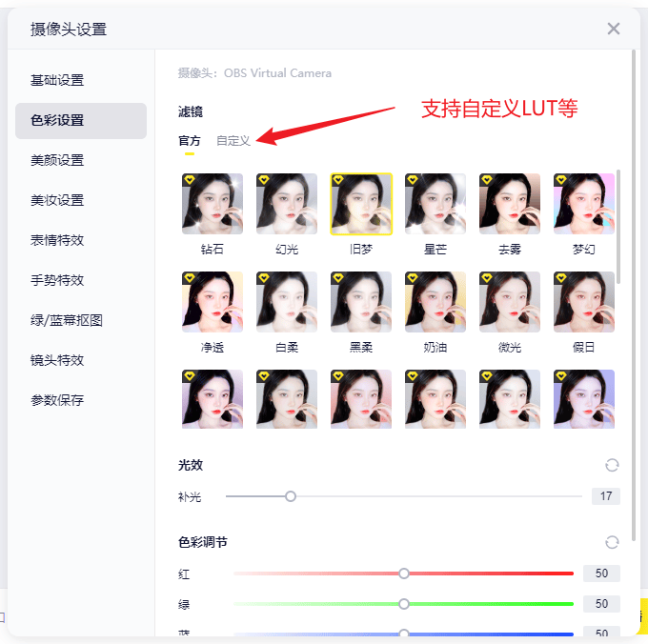648x644 pixels.
Task: Apply the 去雾 filter
Action: point(510,204)
